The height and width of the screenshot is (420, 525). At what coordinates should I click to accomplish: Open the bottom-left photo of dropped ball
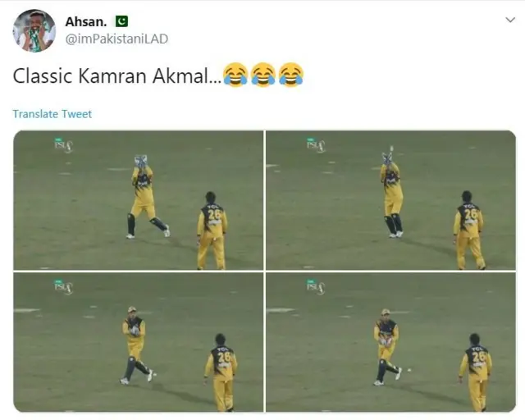click(x=139, y=342)
